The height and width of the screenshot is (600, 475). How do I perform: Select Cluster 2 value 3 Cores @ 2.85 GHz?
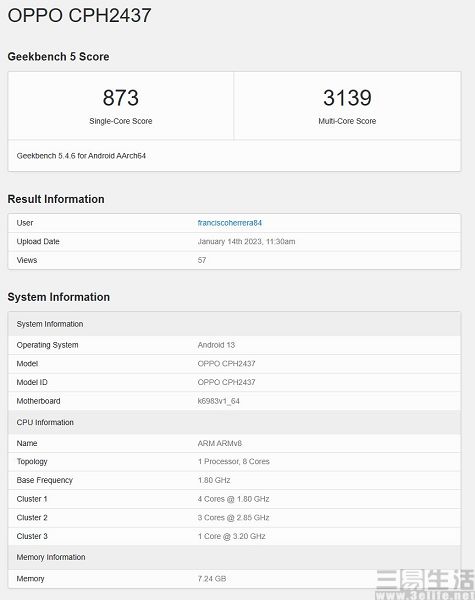coord(233,518)
